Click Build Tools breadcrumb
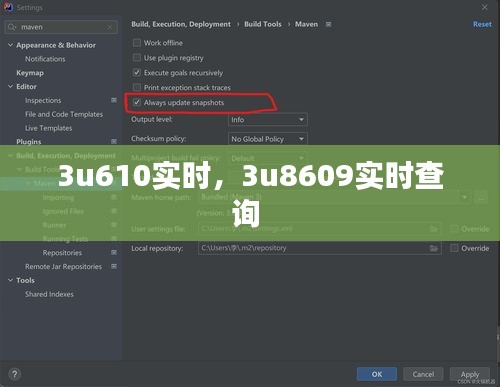 [x=263, y=24]
